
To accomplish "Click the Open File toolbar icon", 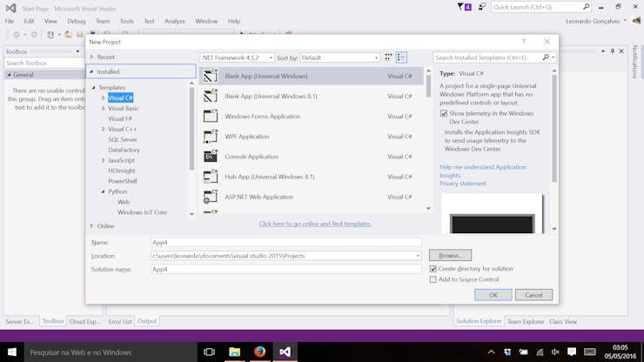I will [x=68, y=35].
